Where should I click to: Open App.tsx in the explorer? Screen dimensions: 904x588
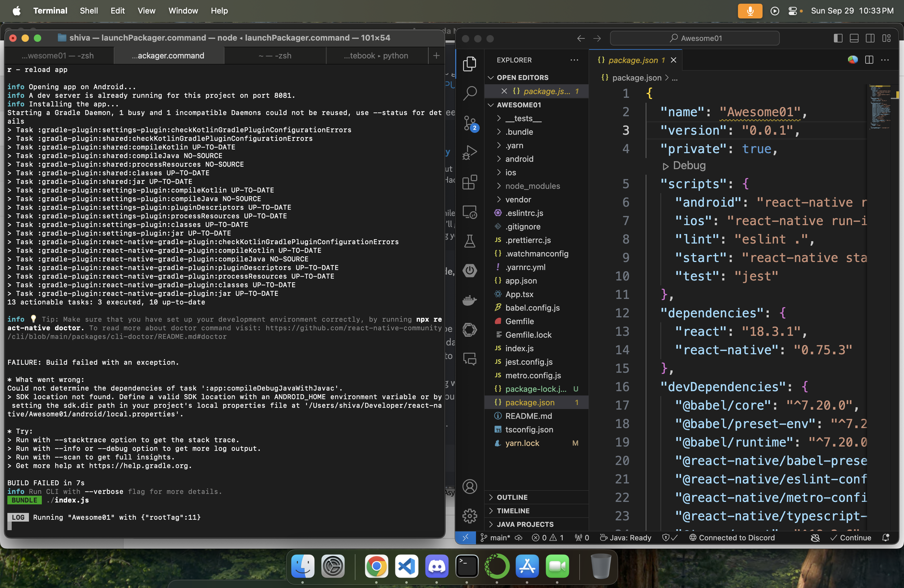(536, 294)
